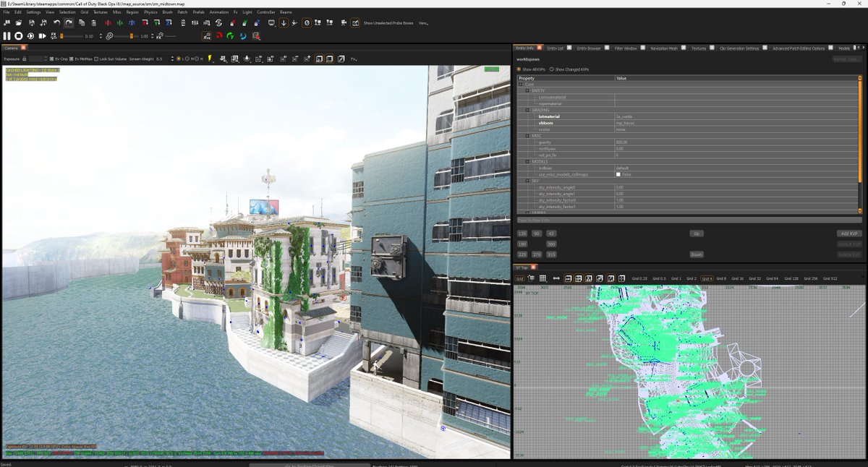Click the lightning bolt icon in Camera toolbar

[x=210, y=59]
